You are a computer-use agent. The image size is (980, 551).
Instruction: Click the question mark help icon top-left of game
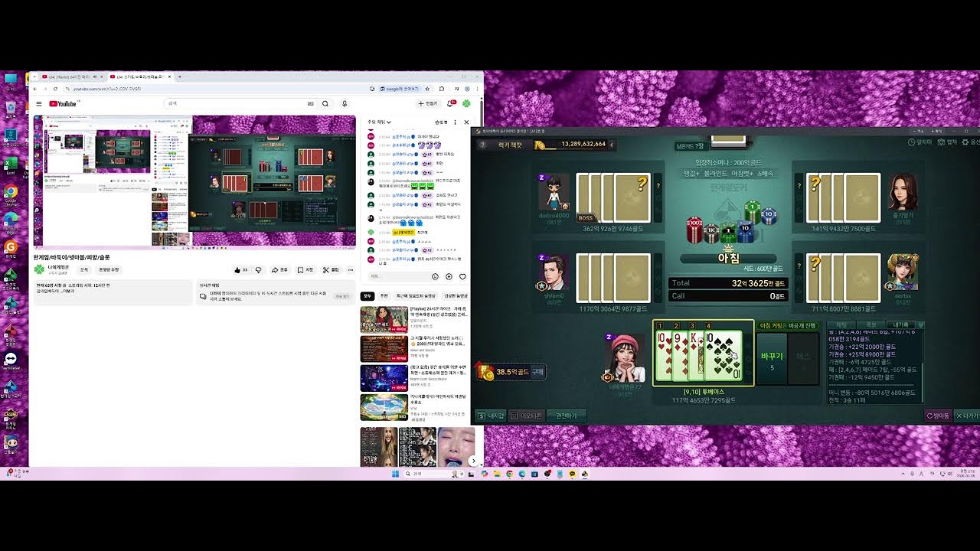[483, 144]
